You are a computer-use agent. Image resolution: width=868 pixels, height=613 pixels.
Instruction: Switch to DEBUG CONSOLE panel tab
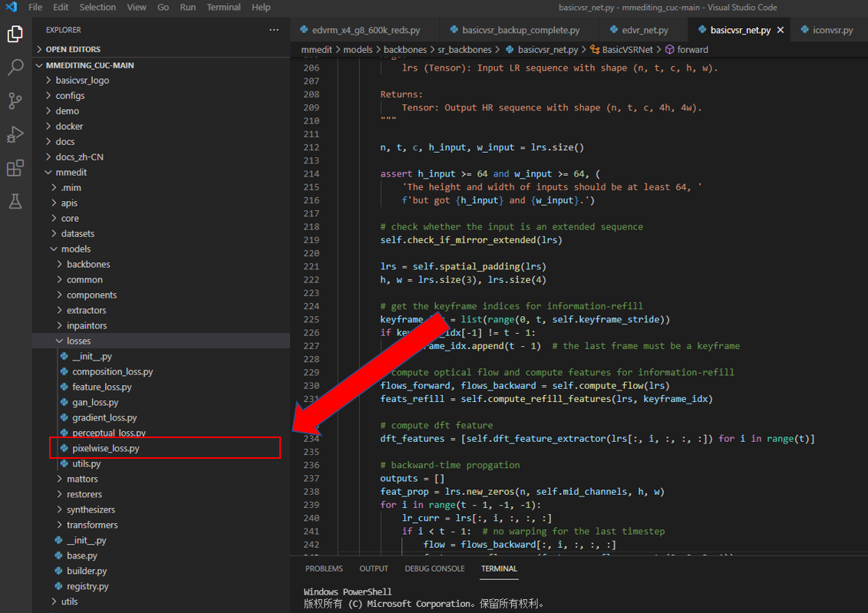[x=434, y=569]
